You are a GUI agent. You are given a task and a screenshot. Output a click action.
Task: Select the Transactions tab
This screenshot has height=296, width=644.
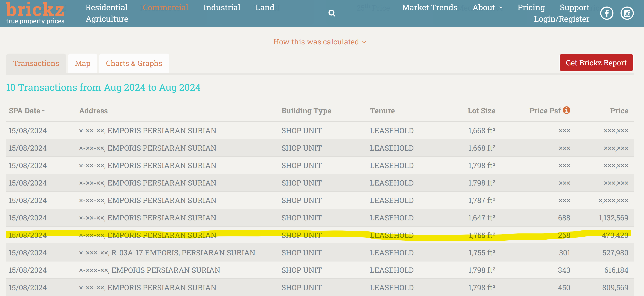point(36,63)
